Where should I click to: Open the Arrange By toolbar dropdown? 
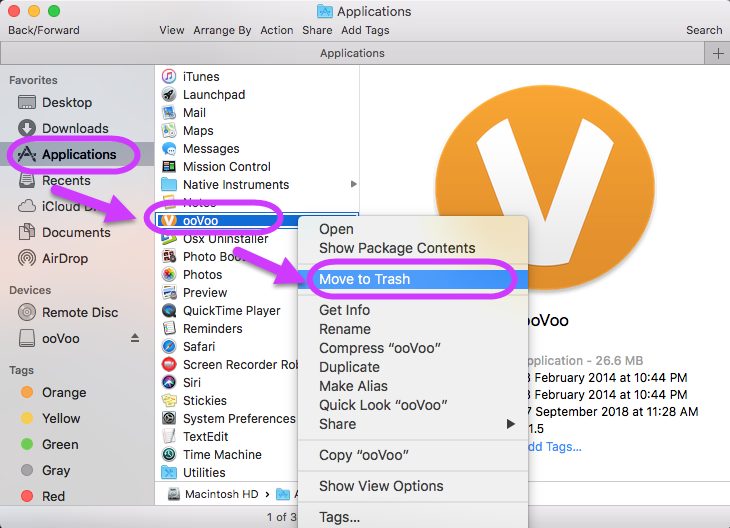[223, 30]
